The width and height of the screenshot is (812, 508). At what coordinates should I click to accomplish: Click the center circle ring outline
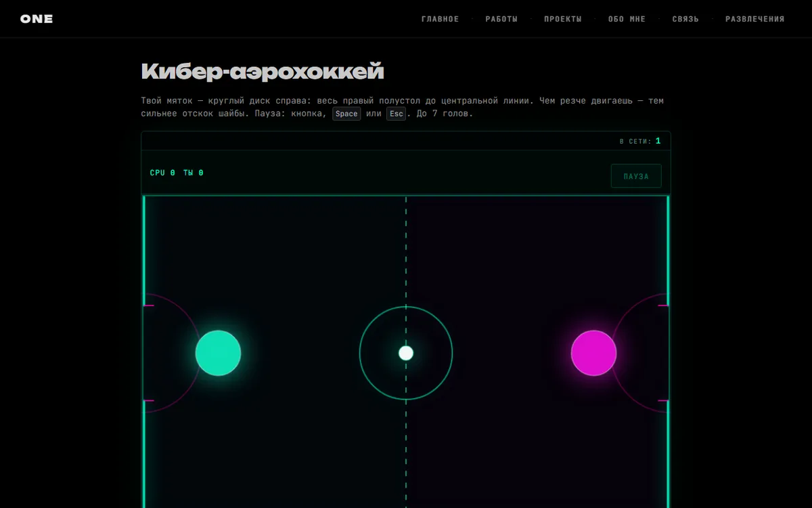pyautogui.click(x=360, y=353)
